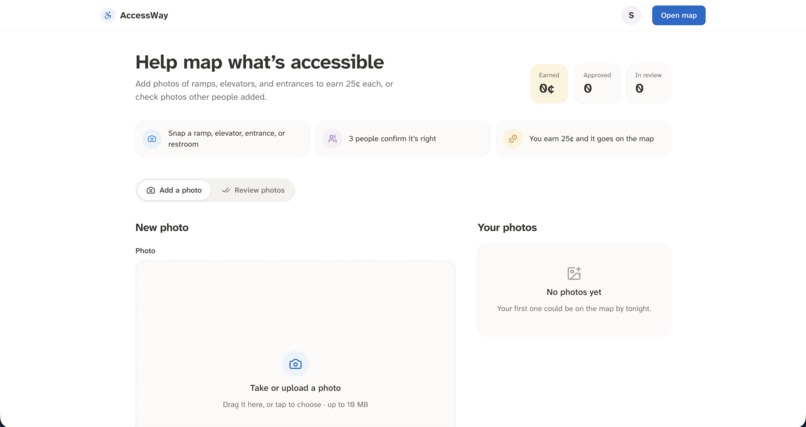The height and width of the screenshot is (427, 806).
Task: Switch to the Review photos tab
Action: click(x=253, y=190)
